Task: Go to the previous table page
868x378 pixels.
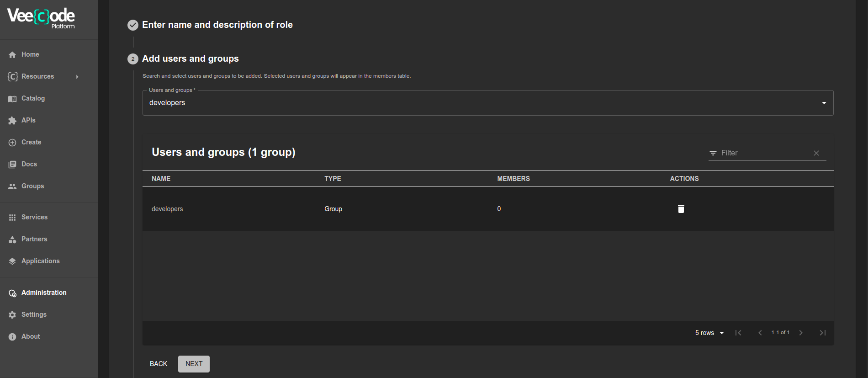Action: pyautogui.click(x=760, y=333)
